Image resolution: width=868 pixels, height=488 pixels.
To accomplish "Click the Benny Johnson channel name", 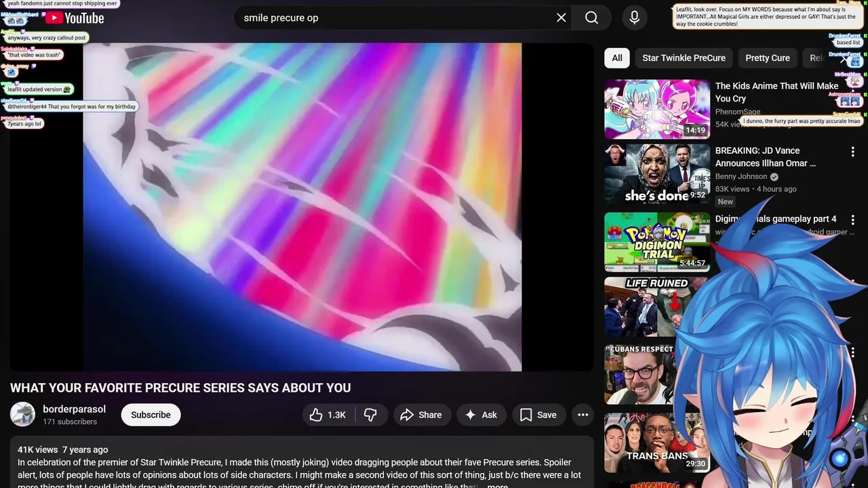I will tap(741, 176).
